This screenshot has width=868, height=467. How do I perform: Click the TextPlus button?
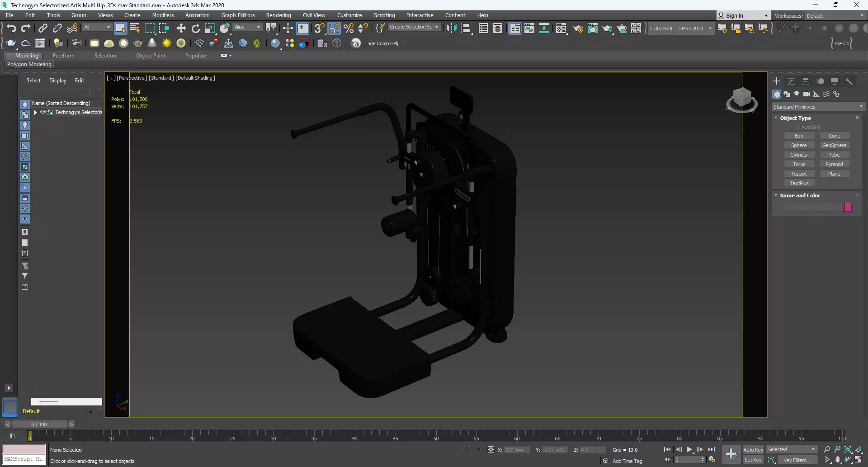(799, 183)
